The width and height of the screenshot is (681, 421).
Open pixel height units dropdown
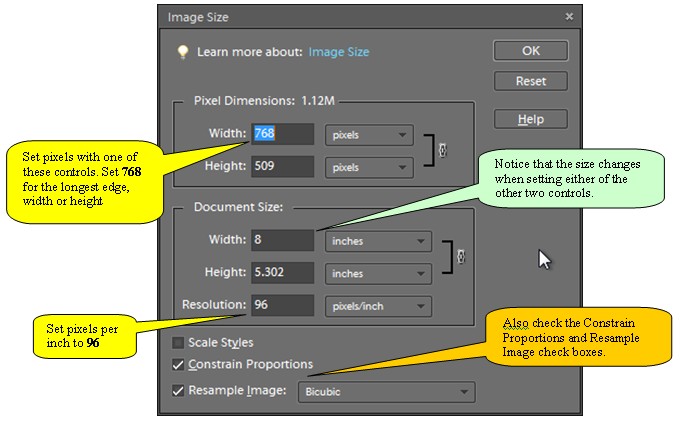[x=369, y=168]
